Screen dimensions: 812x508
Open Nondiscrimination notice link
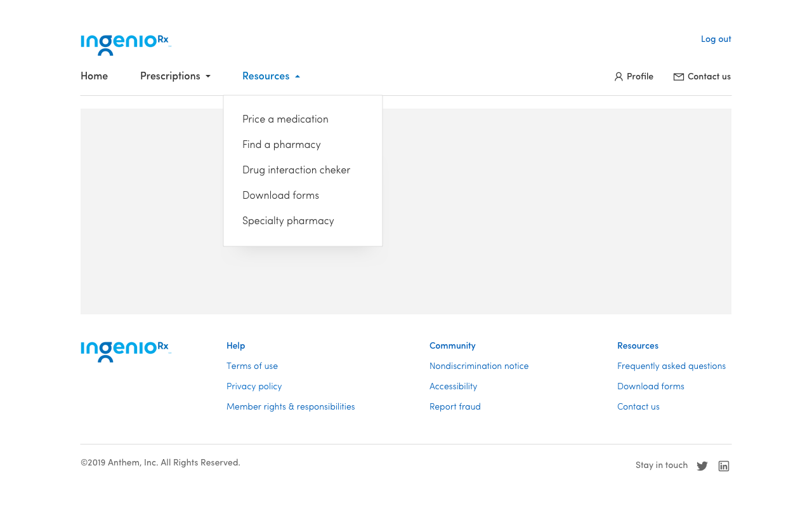479,366
